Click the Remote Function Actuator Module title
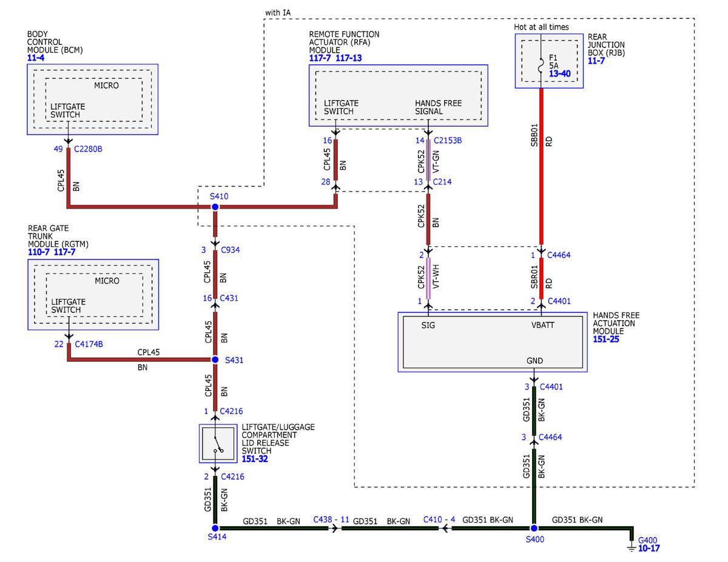The width and height of the screenshot is (728, 562). 344,42
